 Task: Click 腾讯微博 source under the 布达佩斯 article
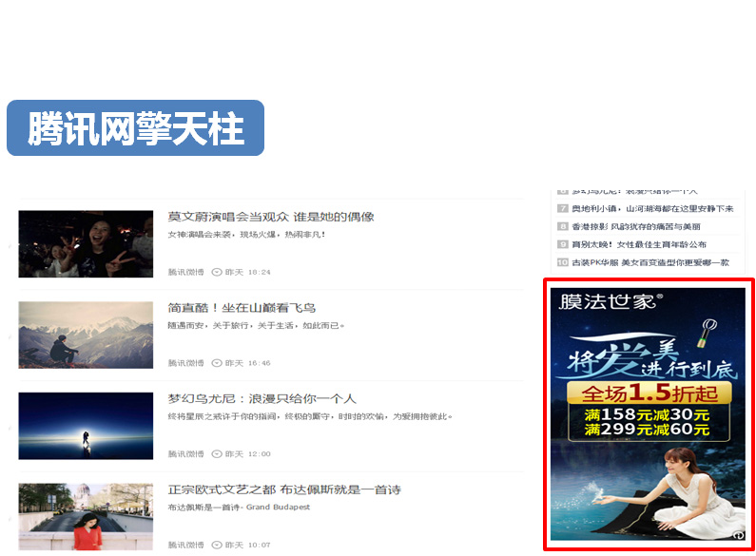185,545
